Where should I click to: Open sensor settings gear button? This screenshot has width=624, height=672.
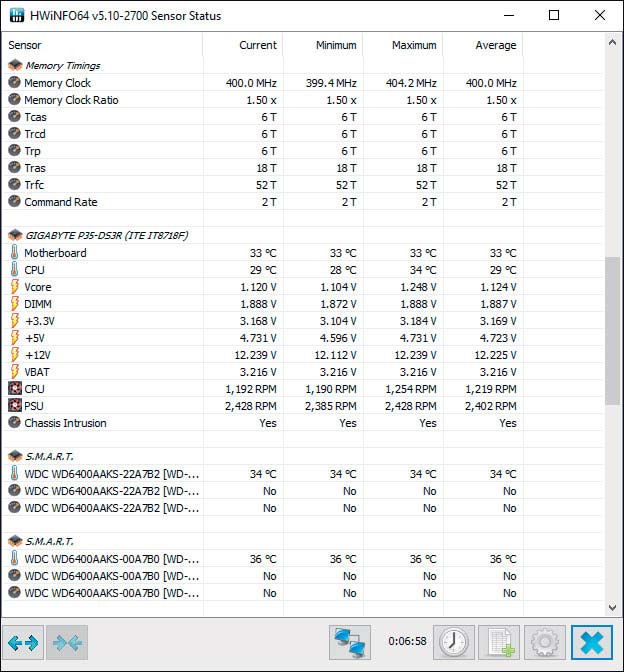click(x=544, y=642)
